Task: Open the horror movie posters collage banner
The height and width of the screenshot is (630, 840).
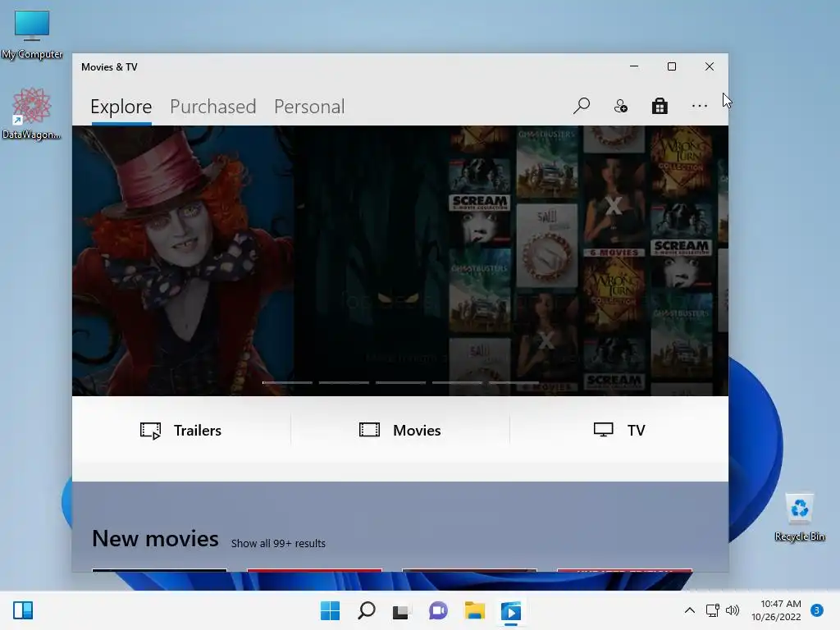Action: (x=588, y=260)
